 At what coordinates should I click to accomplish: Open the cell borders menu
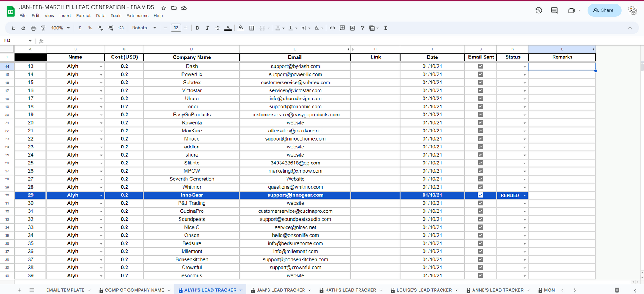(x=252, y=28)
